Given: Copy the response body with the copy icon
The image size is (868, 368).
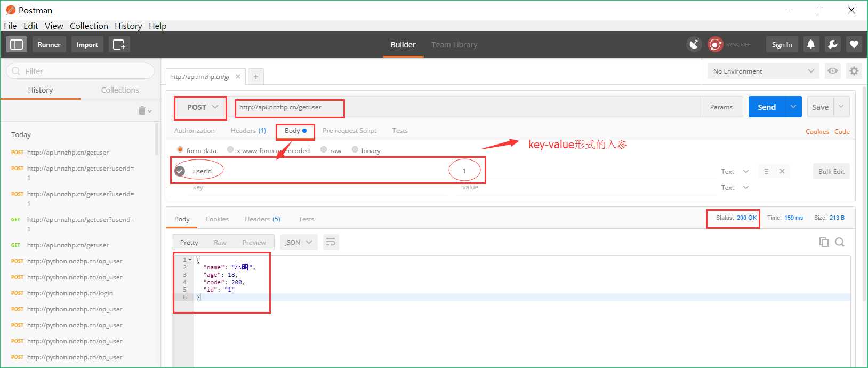Looking at the screenshot, I should coord(824,242).
